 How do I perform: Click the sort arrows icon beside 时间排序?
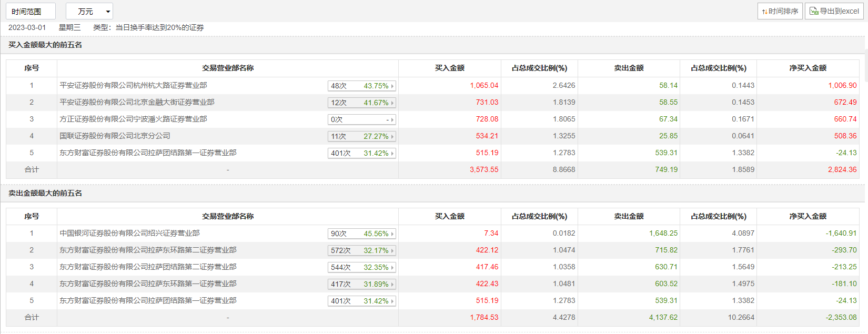[765, 12]
